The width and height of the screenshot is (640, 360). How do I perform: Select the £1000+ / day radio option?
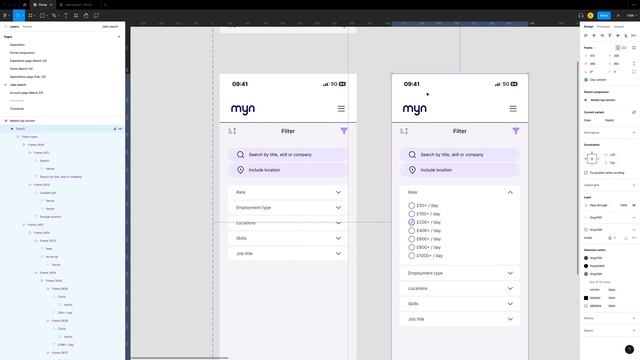click(411, 256)
